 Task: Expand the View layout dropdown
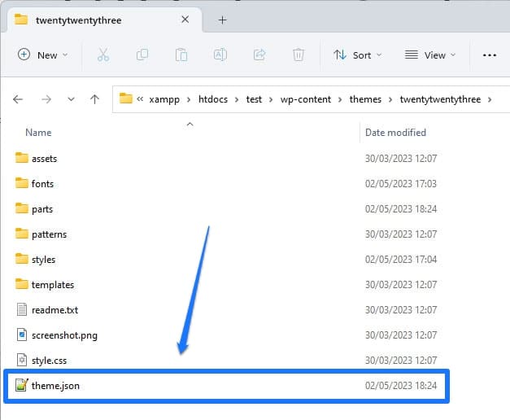pyautogui.click(x=430, y=55)
